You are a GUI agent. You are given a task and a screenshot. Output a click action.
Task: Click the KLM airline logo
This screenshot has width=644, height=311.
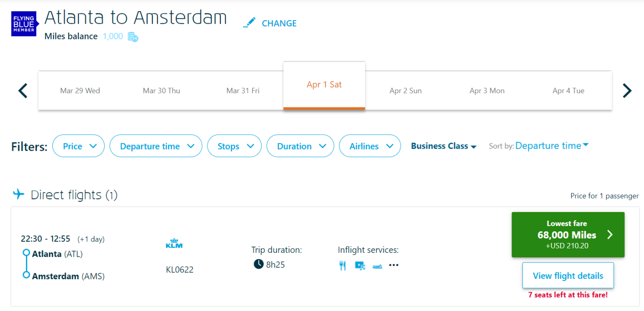(174, 244)
